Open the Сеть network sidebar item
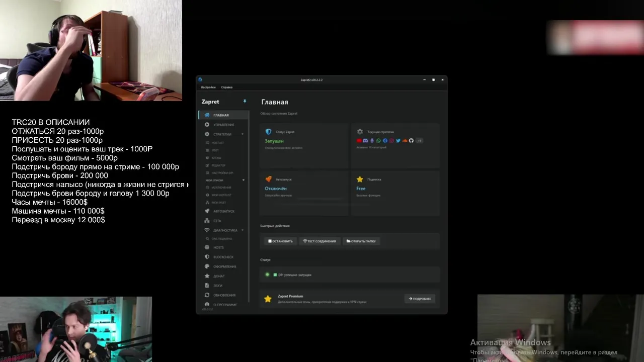 point(223,221)
